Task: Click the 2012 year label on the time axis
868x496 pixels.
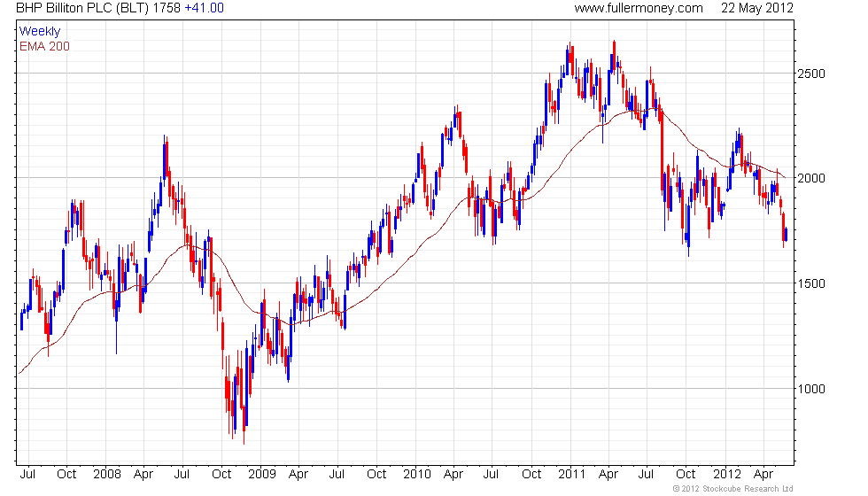Action: tap(727, 475)
